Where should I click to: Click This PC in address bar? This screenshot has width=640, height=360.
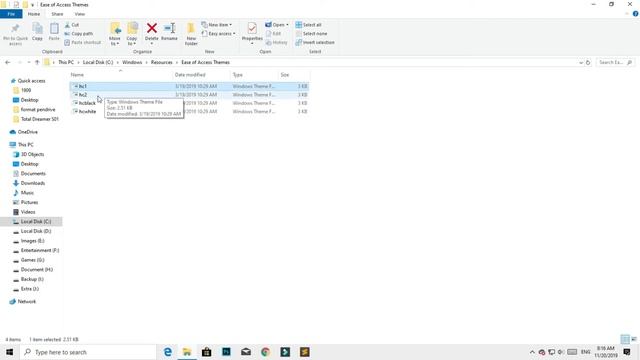[66, 62]
